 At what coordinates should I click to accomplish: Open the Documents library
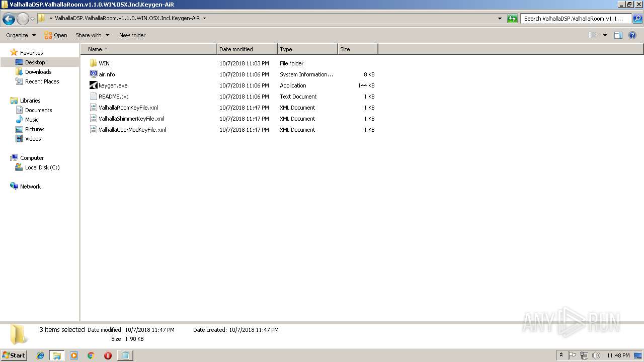[38, 110]
